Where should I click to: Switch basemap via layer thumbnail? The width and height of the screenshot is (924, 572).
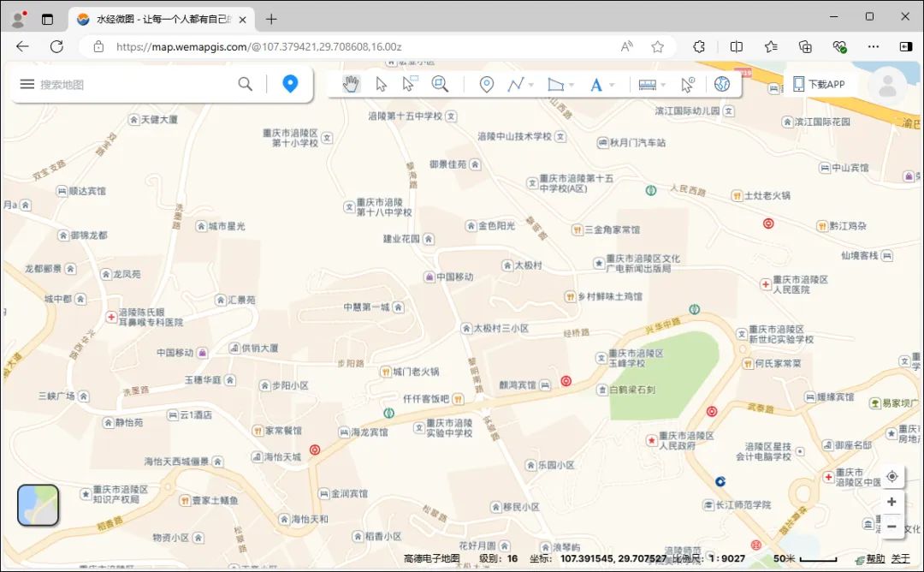(38, 505)
